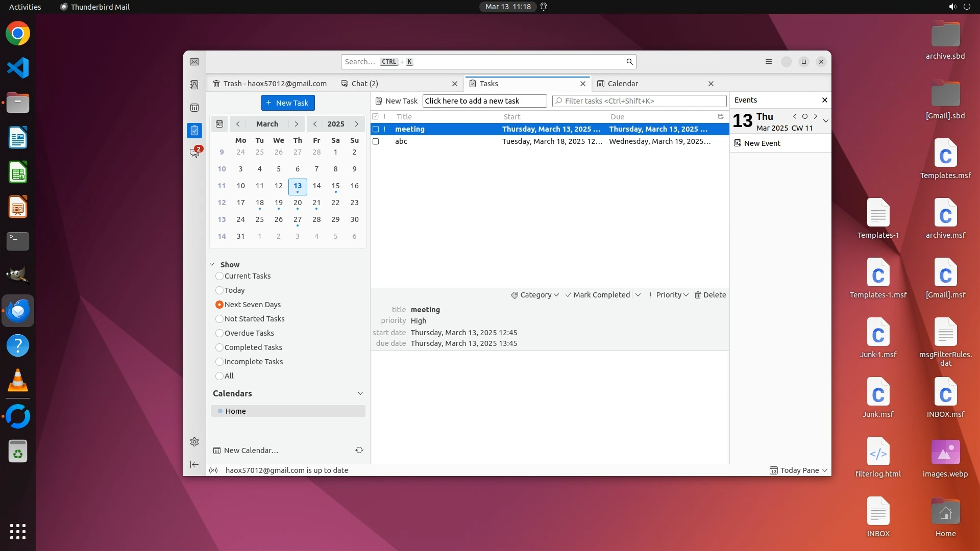Jump to today in mini calendar
980x551 pixels.
[x=219, y=124]
